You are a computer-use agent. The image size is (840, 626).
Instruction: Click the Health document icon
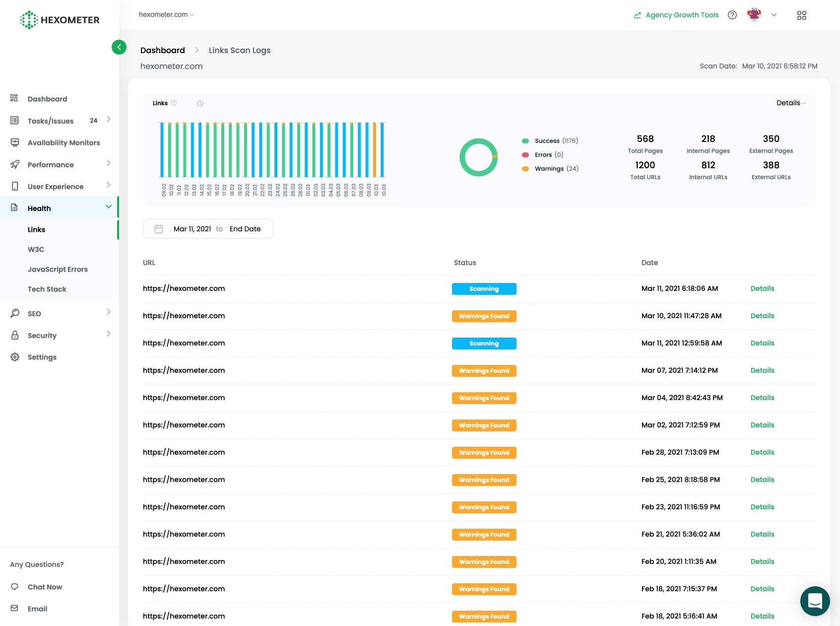pos(14,208)
